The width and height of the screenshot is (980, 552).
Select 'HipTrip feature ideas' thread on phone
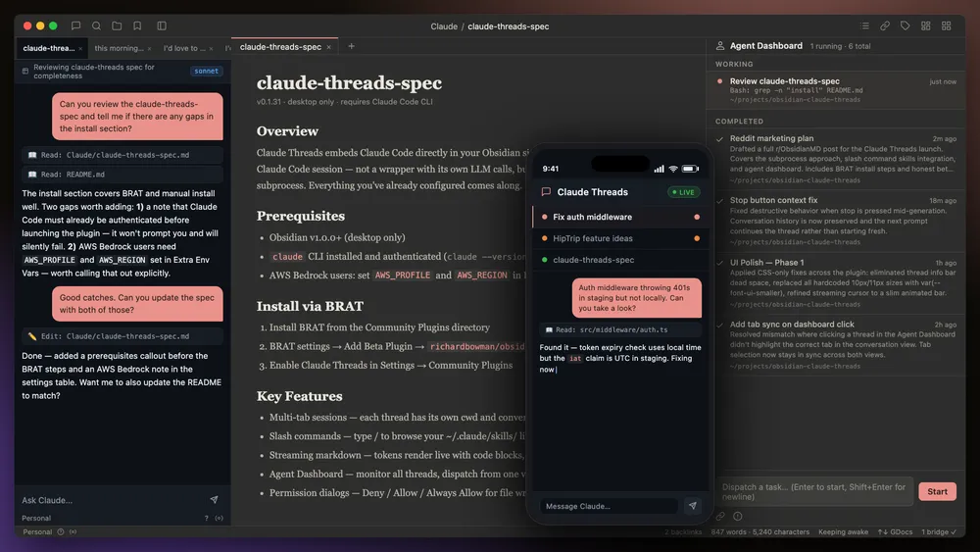point(620,238)
